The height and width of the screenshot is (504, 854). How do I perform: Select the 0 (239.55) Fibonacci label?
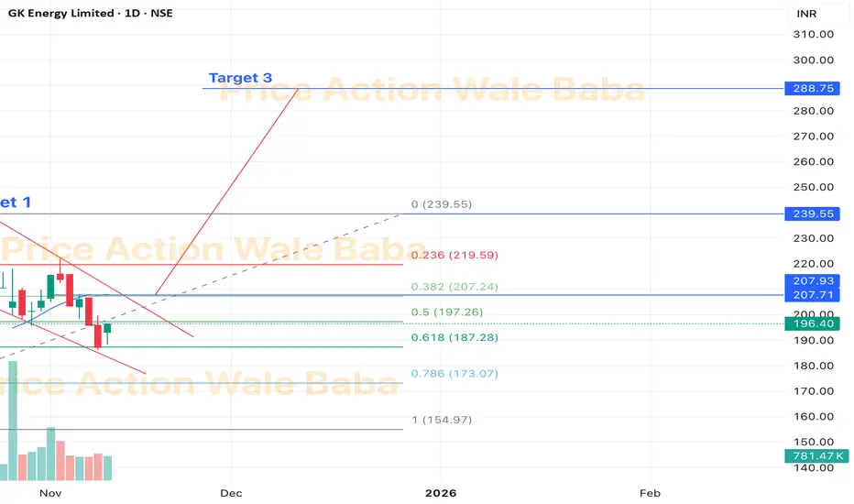[x=442, y=204]
